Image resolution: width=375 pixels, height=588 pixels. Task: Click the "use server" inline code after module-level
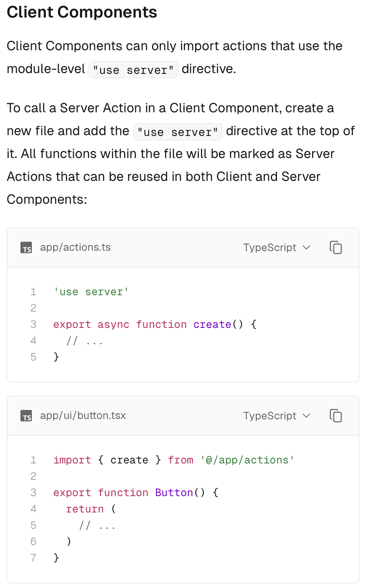pyautogui.click(x=133, y=70)
